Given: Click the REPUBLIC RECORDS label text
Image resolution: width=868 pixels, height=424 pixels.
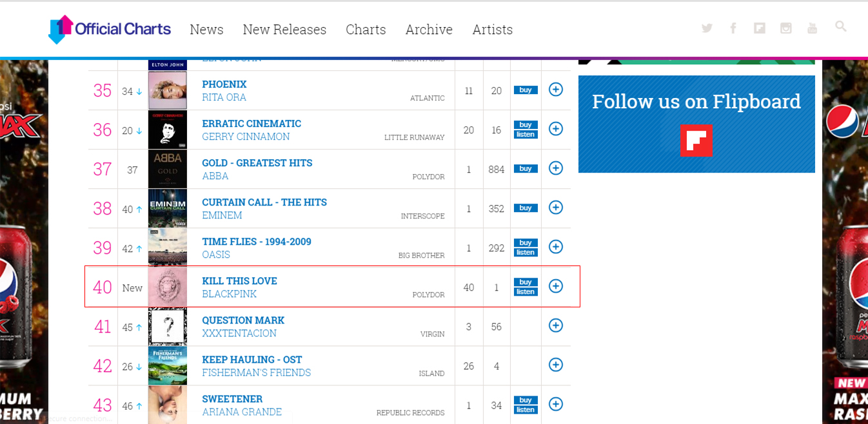Looking at the screenshot, I should tap(411, 412).
